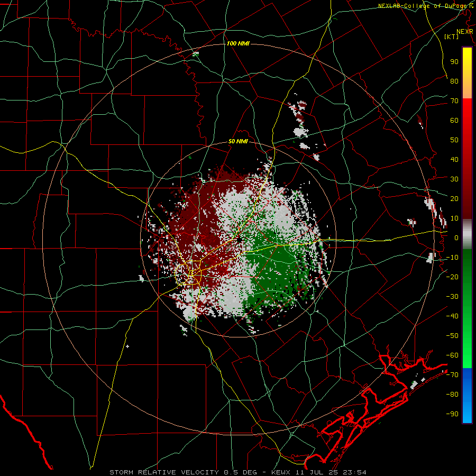Click the gray zero-velocity segment of color bar
The image size is (476, 476).
coord(467,234)
